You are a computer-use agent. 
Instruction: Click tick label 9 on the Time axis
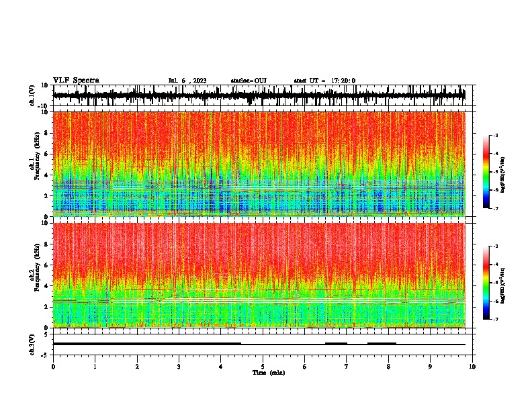pyautogui.click(x=430, y=367)
